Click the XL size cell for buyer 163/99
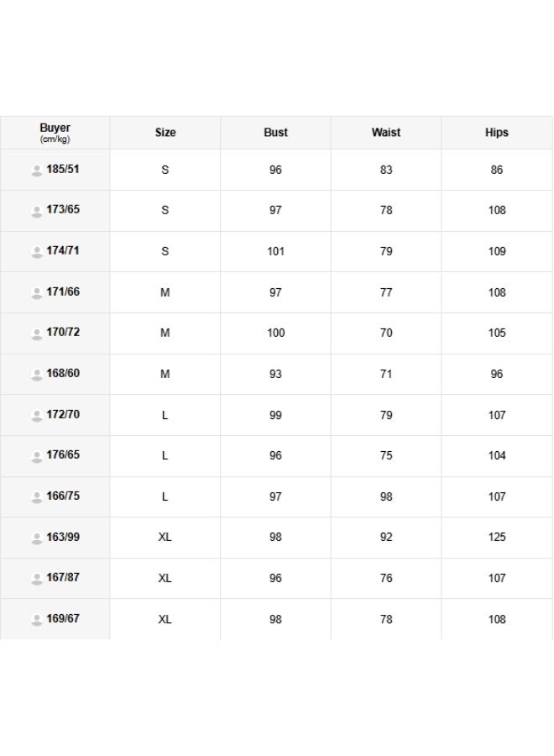 (165, 537)
